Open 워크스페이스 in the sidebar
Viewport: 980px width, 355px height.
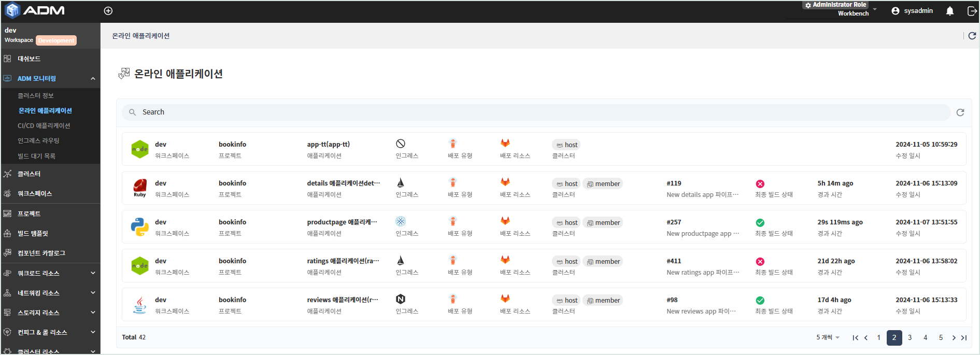pyautogui.click(x=50, y=193)
